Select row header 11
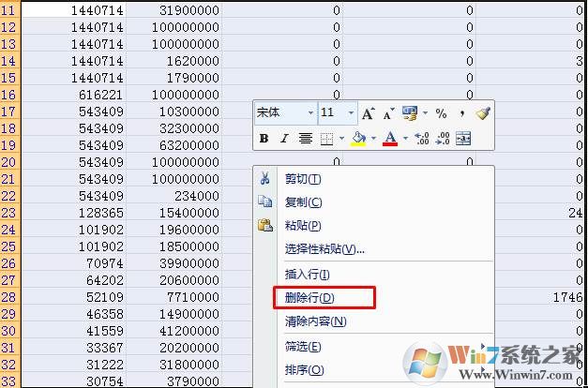588x388 pixels. (10, 10)
